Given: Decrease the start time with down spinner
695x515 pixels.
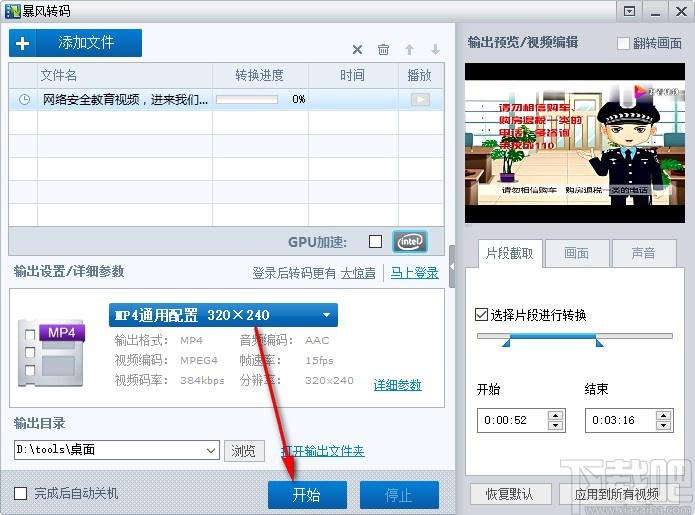Looking at the screenshot, I should [x=555, y=425].
